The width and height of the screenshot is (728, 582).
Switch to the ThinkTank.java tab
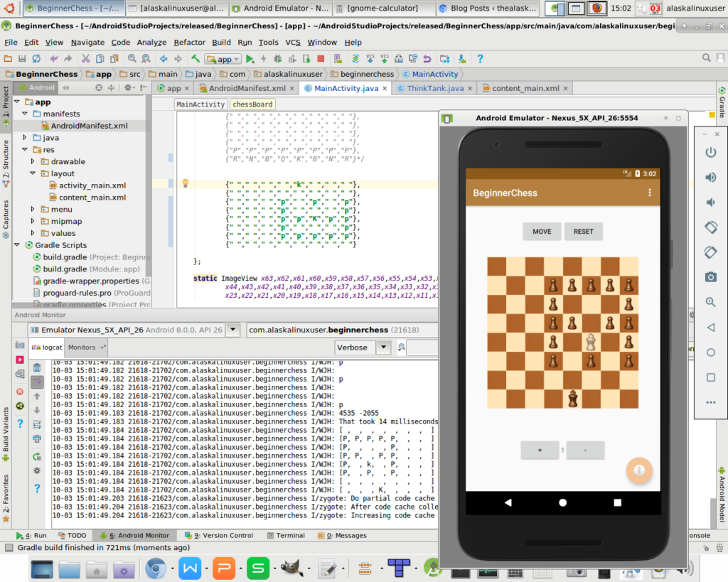(x=434, y=88)
